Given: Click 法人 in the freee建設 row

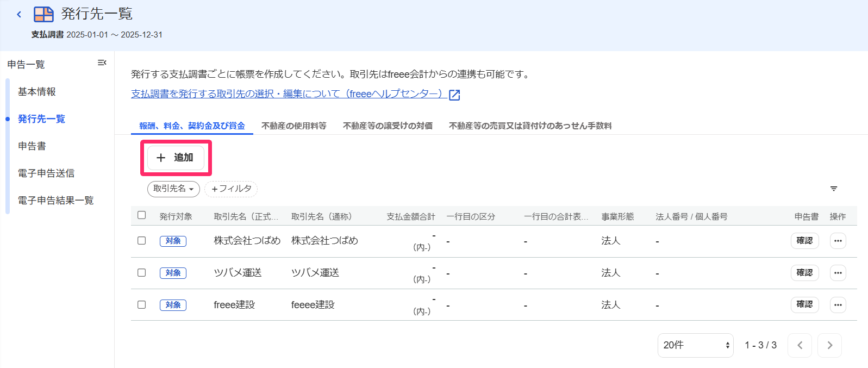Looking at the screenshot, I should click(611, 305).
